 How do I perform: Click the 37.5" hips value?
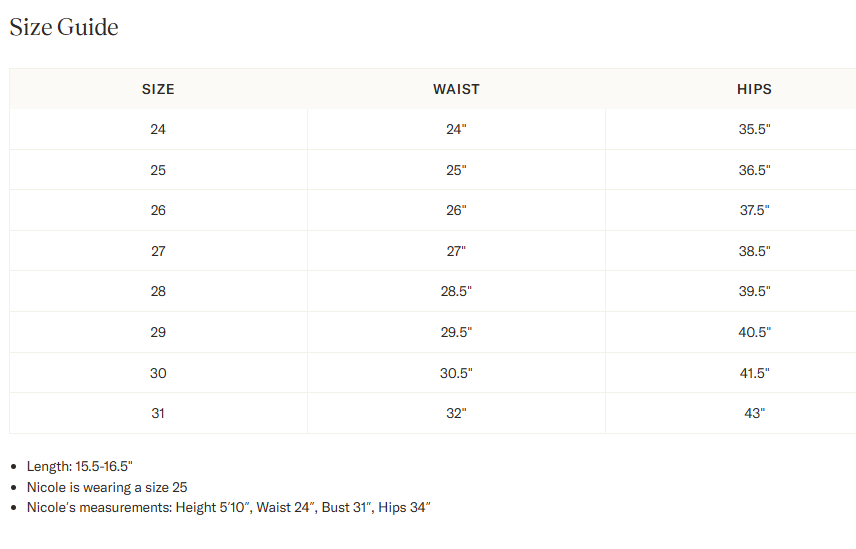(754, 210)
